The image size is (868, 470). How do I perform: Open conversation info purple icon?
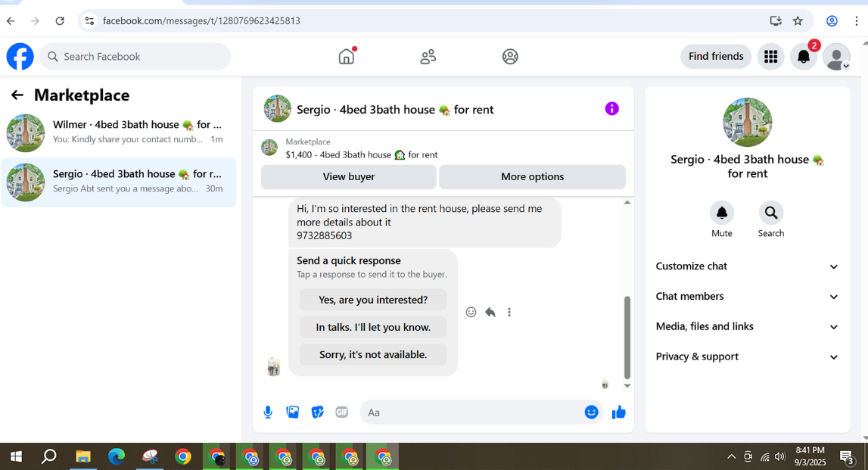(611, 108)
